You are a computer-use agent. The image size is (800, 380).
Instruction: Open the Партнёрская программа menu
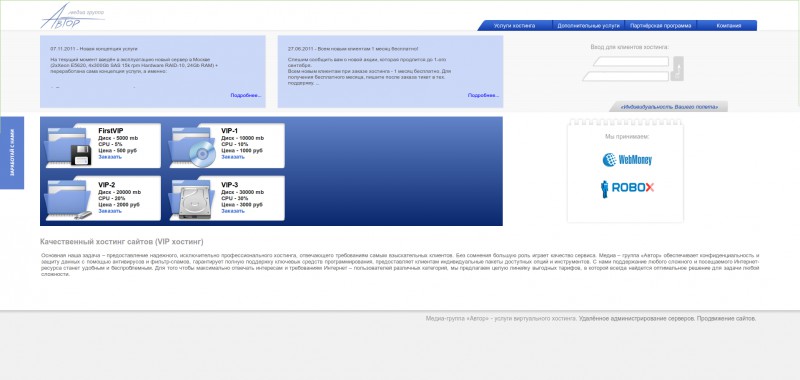(660, 26)
